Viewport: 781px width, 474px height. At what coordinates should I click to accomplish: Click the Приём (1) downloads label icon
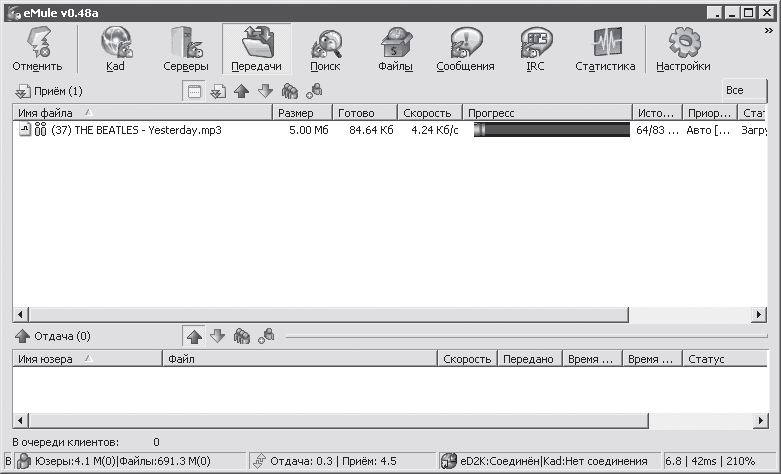(23, 92)
